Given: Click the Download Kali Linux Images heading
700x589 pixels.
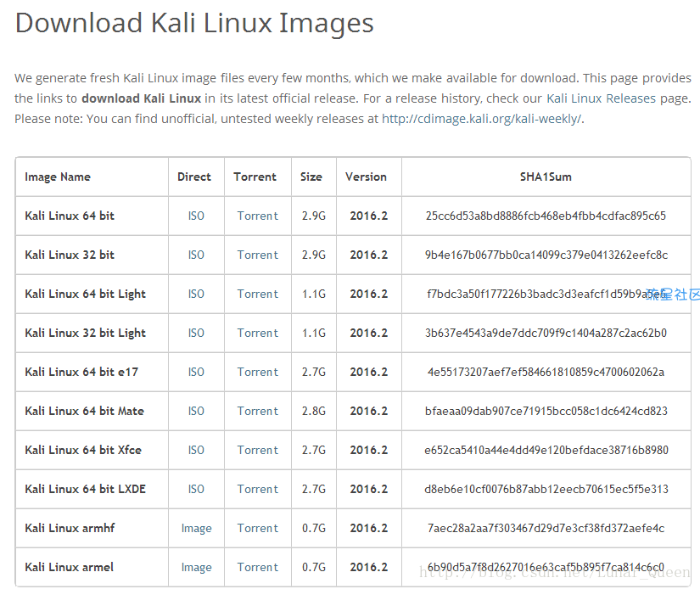Looking at the screenshot, I should click(x=194, y=23).
